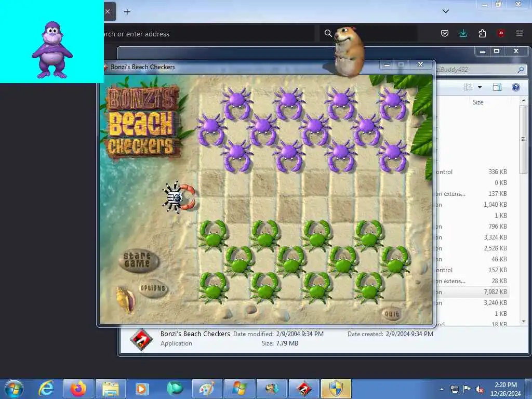532x399 pixels.
Task: Click the Bonzi's Beach Checkers application icon in details pane
Action: (x=141, y=339)
